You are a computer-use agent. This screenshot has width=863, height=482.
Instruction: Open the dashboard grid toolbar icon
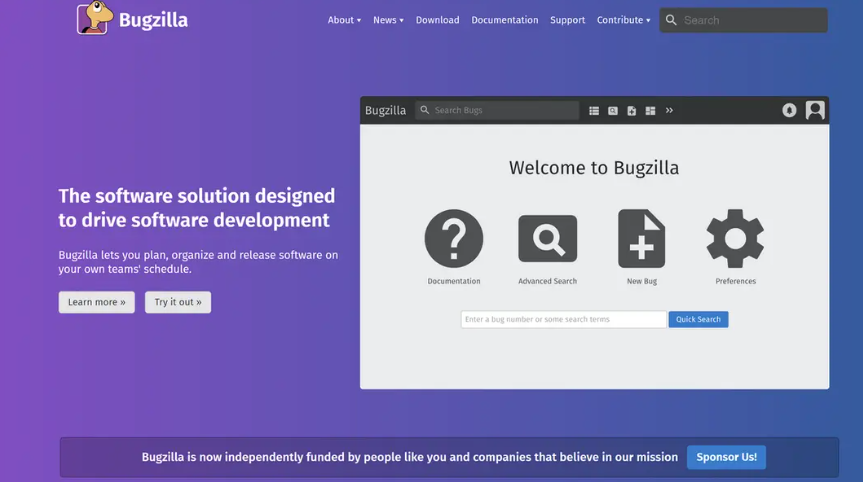pos(650,111)
